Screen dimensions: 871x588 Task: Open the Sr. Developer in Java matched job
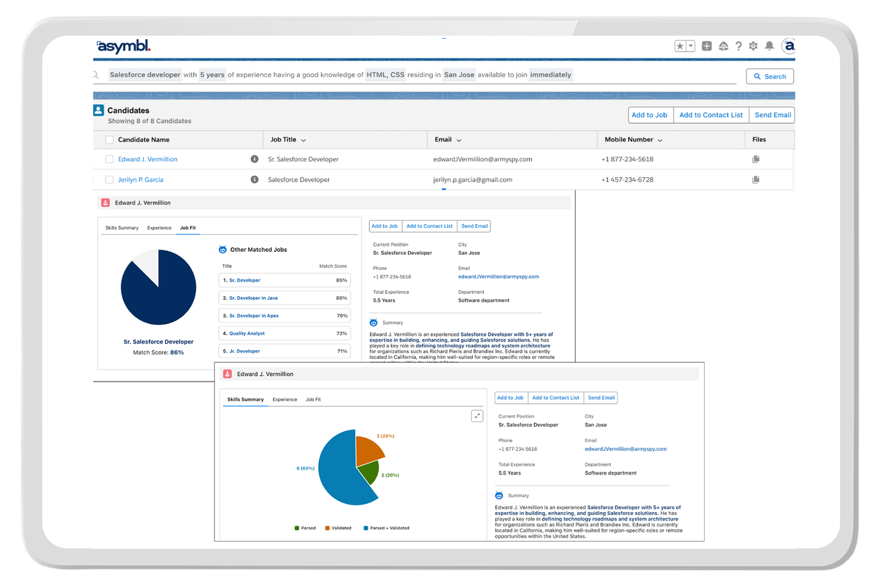(x=253, y=298)
